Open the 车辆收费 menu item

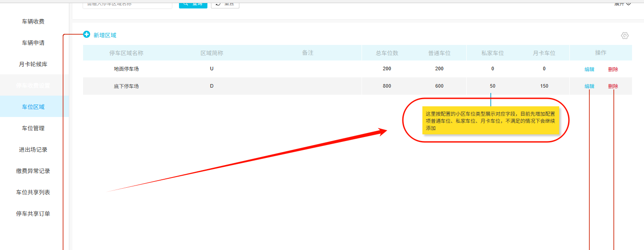33,21
